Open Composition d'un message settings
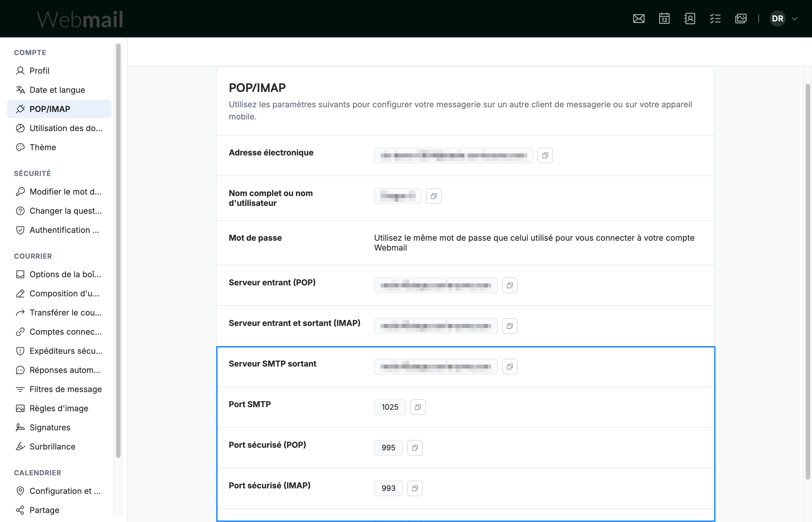 (x=59, y=293)
